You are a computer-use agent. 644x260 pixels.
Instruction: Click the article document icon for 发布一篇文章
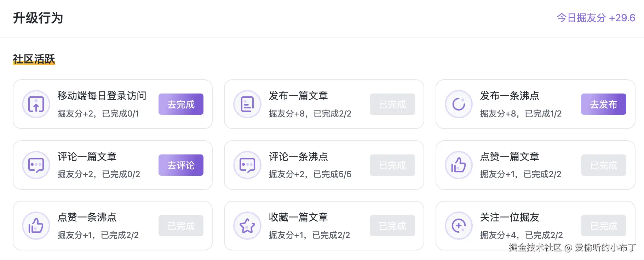tap(247, 104)
